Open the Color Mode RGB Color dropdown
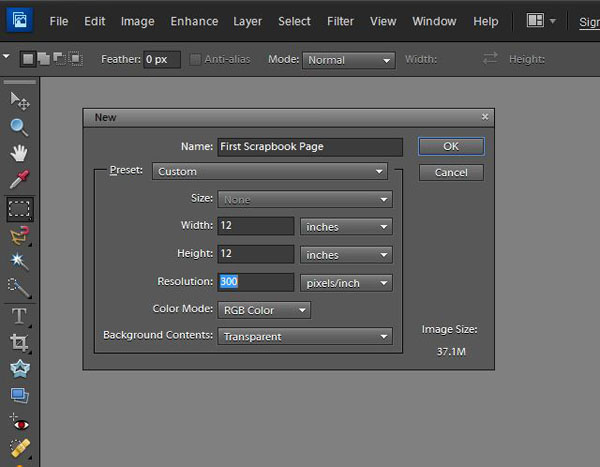 tap(264, 310)
